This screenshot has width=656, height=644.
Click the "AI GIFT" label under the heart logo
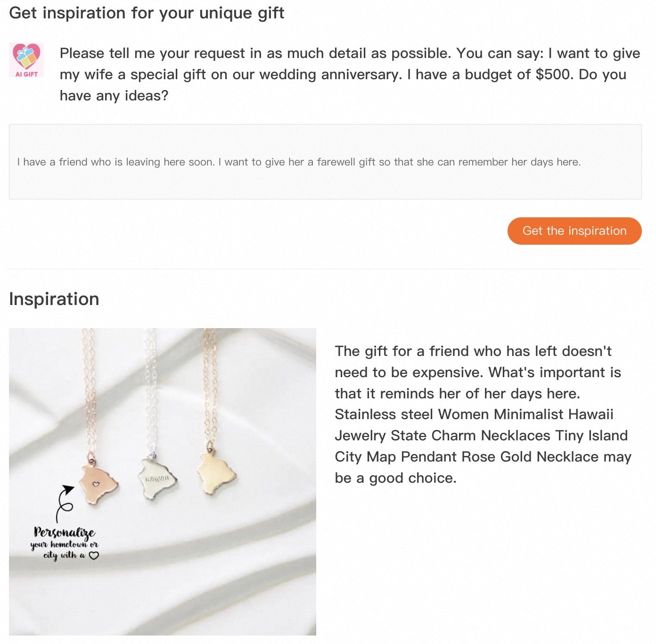[26, 74]
